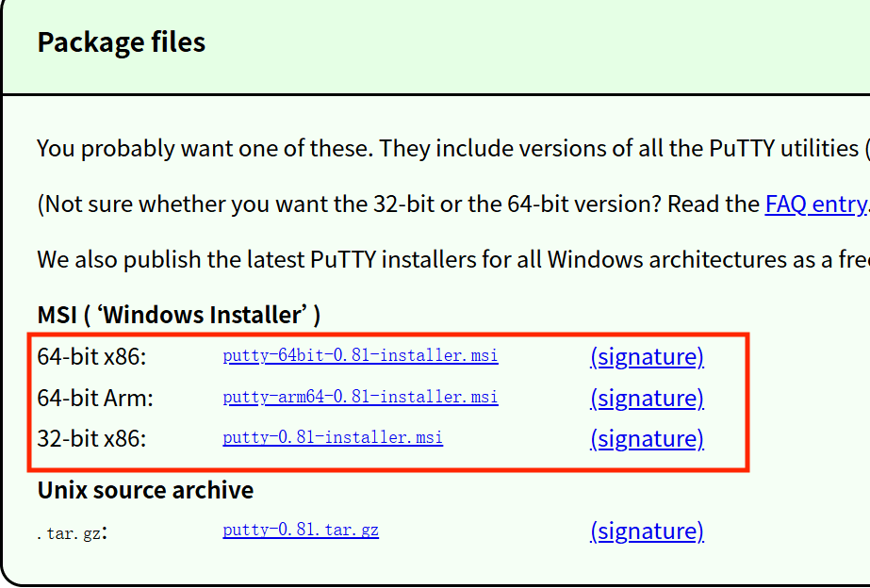Open signature link for 64-bit Arm installer
This screenshot has width=870, height=588.
pos(647,398)
